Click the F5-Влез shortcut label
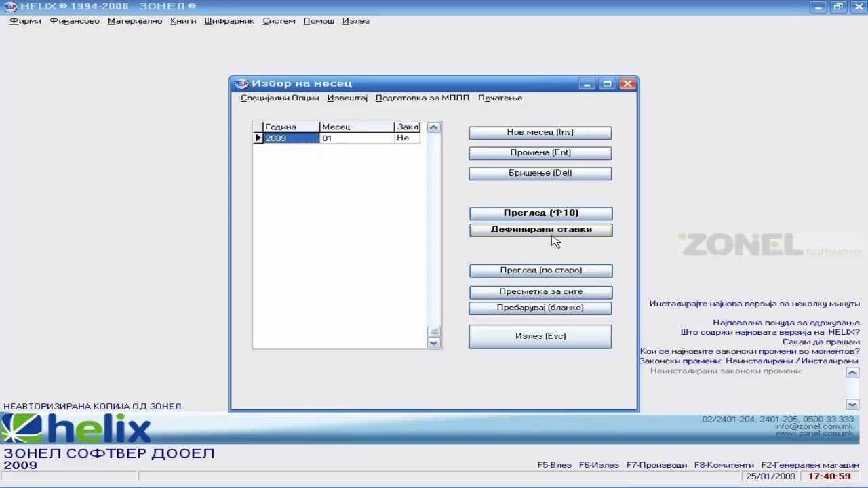 click(554, 465)
